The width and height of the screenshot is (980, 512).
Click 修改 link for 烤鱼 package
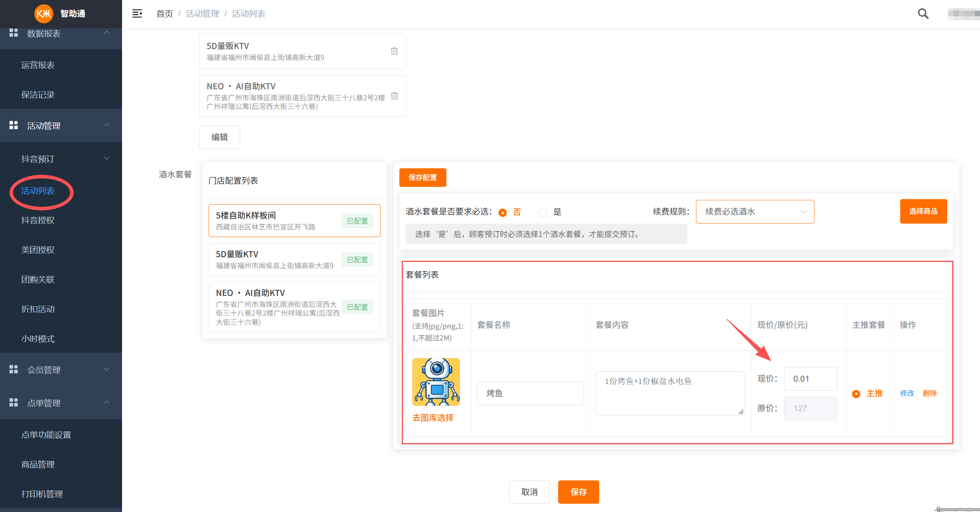point(907,393)
